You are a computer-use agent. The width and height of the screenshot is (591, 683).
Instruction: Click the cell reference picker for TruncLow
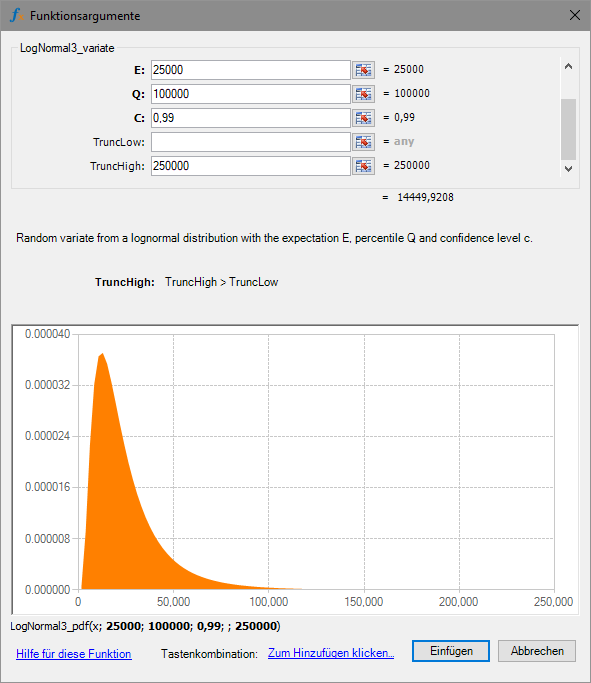tap(363, 142)
